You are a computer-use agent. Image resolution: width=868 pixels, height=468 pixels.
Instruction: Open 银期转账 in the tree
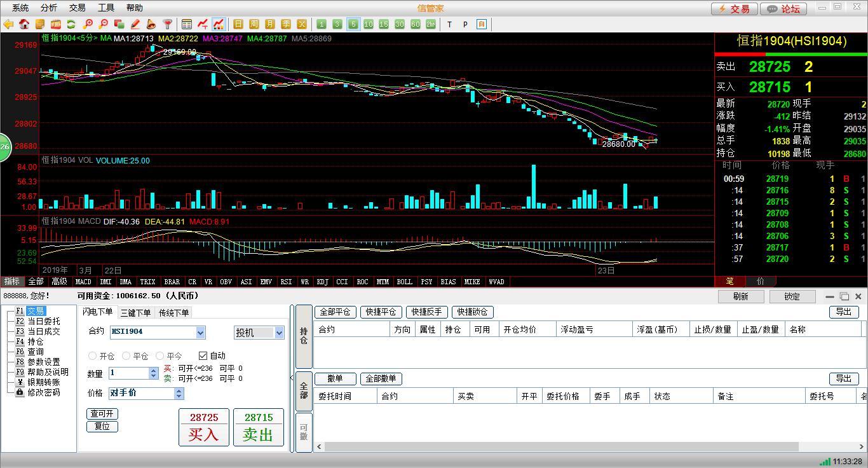[44, 382]
